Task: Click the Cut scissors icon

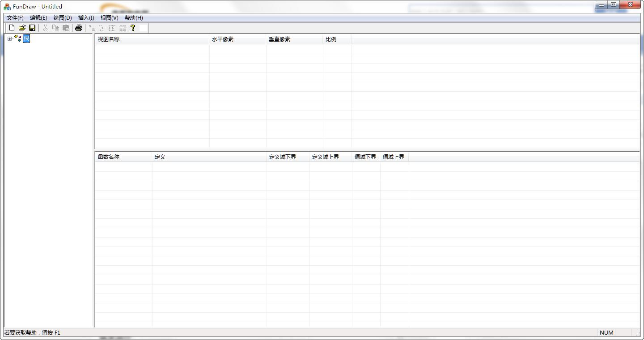Action: 45,28
